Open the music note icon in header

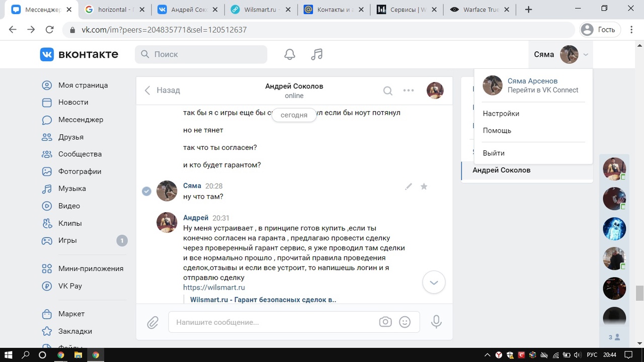click(x=316, y=54)
